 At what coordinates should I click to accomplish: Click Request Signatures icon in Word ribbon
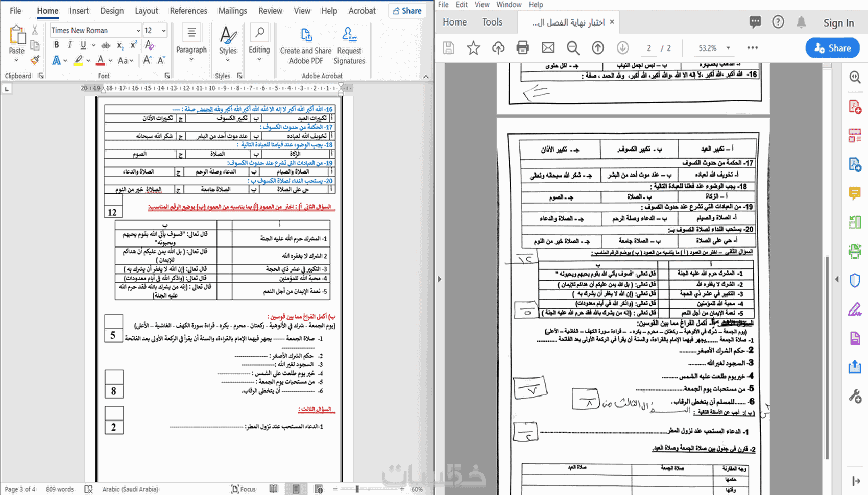coord(349,35)
